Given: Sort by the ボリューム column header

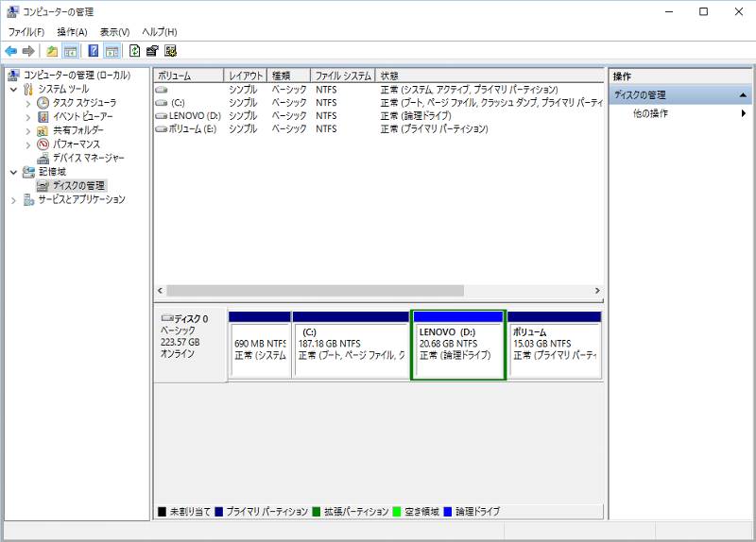Looking at the screenshot, I should coord(188,76).
